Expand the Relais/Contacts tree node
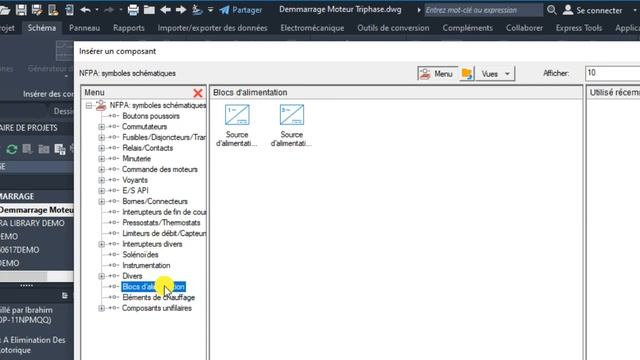The height and width of the screenshot is (360, 640). point(102,148)
